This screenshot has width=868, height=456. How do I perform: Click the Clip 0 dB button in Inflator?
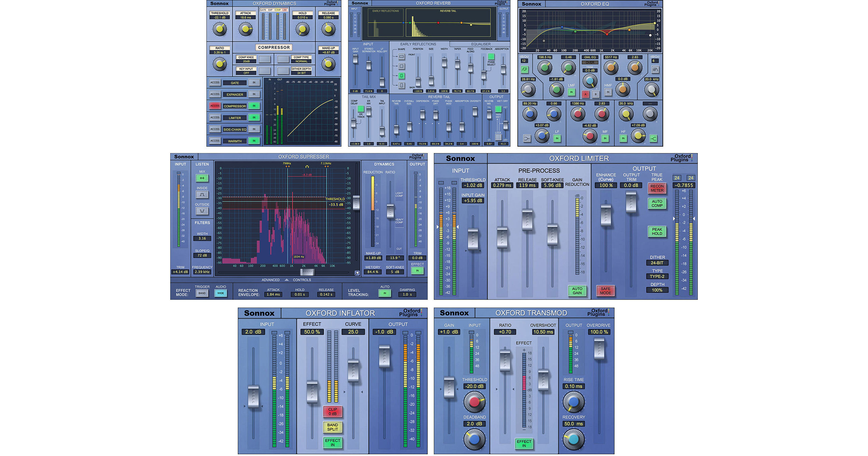click(x=332, y=412)
